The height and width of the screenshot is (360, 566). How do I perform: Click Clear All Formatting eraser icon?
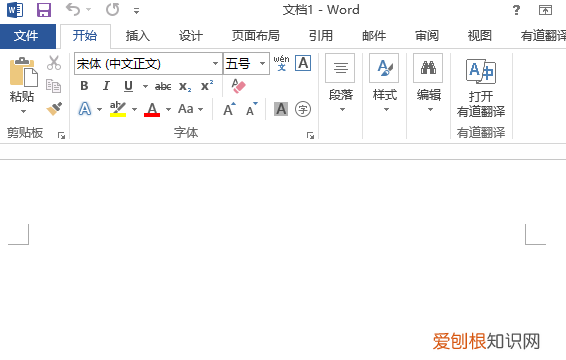point(238,86)
